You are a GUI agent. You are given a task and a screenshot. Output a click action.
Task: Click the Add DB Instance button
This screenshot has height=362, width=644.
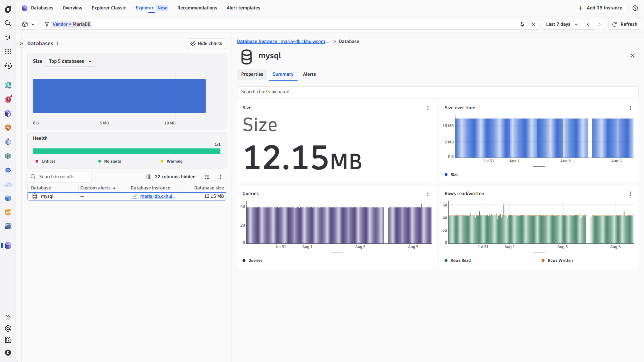coord(600,8)
